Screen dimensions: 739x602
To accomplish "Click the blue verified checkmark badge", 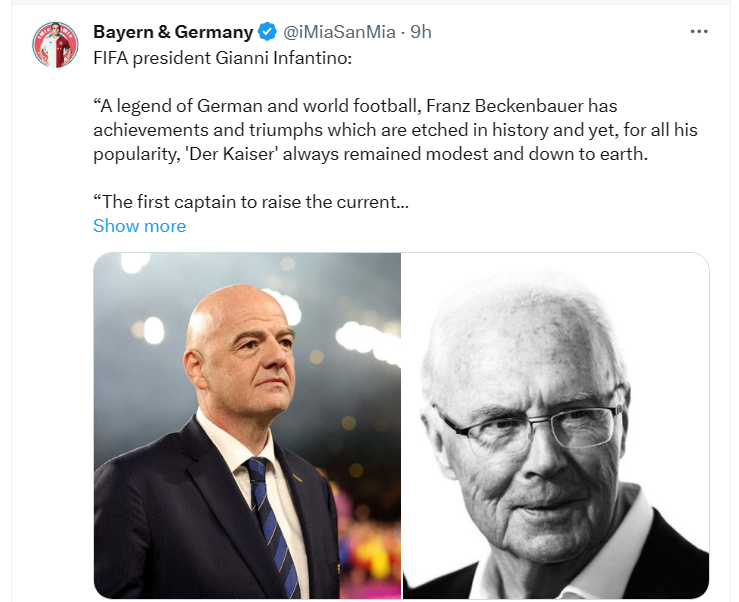I will click(x=268, y=32).
